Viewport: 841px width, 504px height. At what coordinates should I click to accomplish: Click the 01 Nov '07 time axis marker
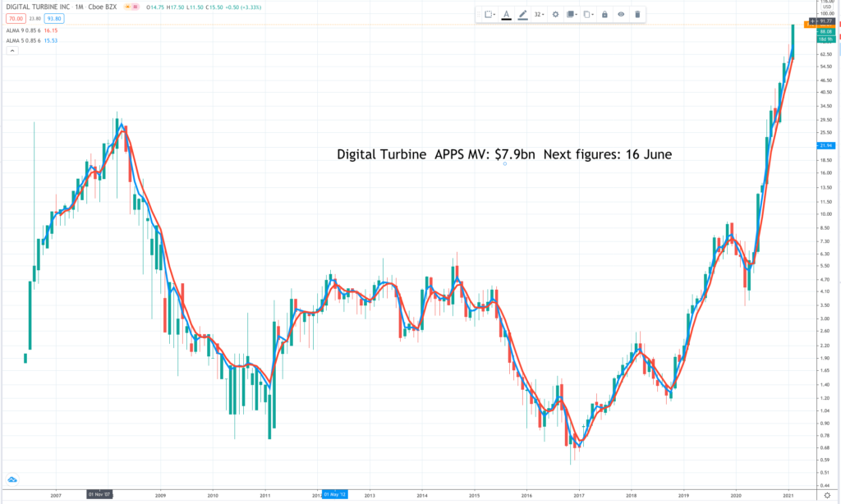[99, 494]
